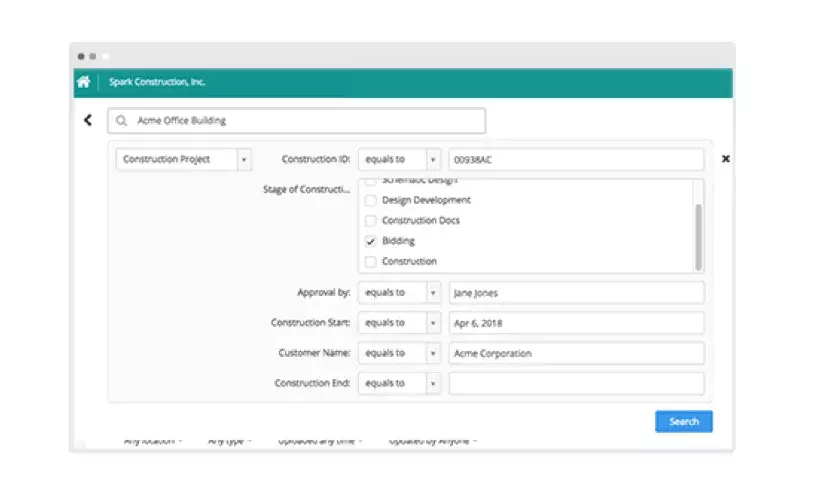Open the Any type filter
This screenshot has height=500, width=832.
(x=229, y=441)
